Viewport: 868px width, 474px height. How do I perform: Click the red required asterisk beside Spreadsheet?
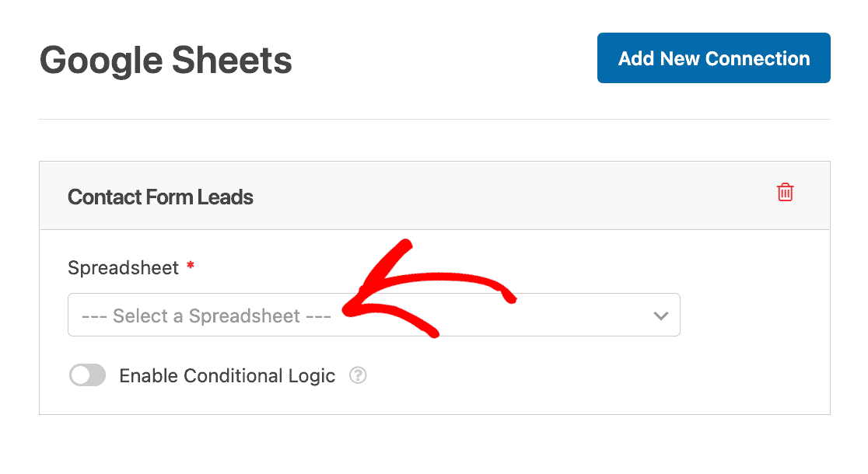[191, 266]
